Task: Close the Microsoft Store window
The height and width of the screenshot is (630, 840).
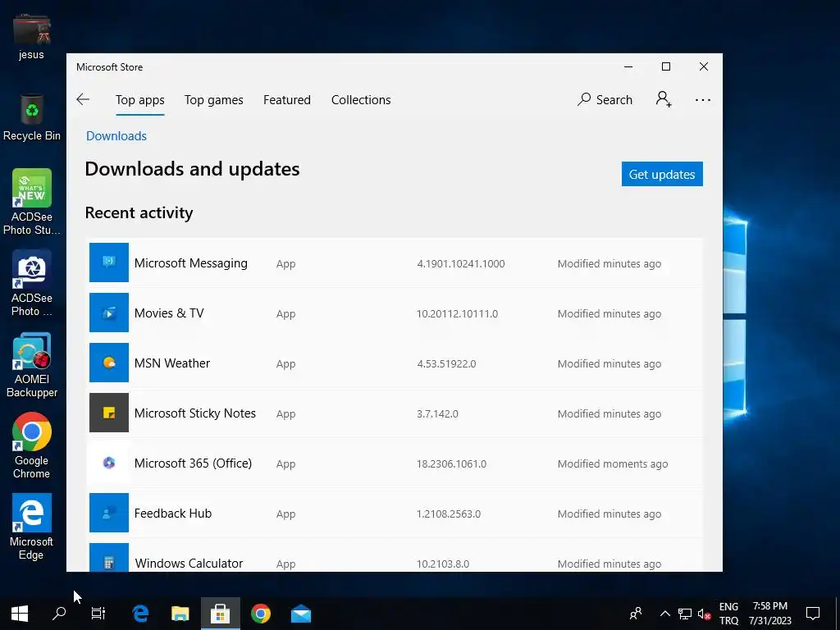Action: coord(704,66)
